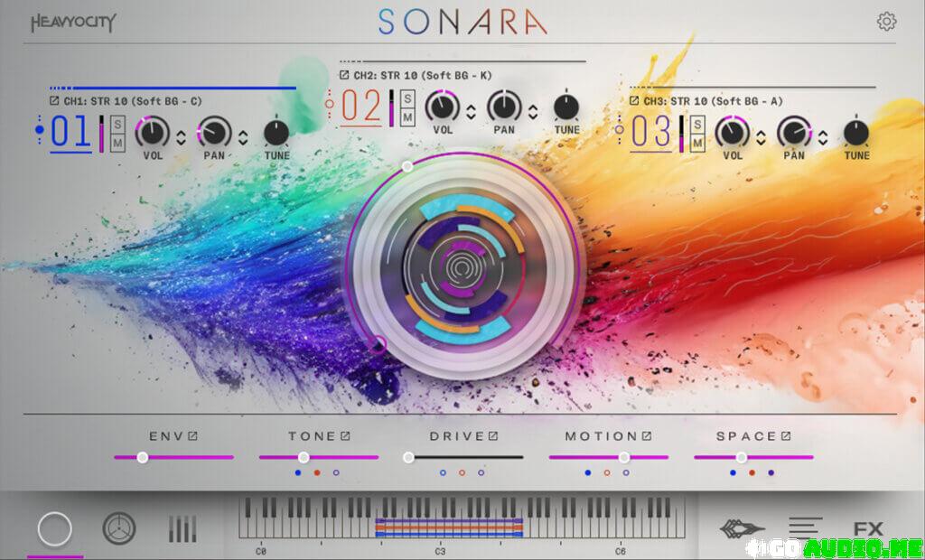Click the CH1 VOL stepper arrows
925x560 pixels.
[181, 137]
